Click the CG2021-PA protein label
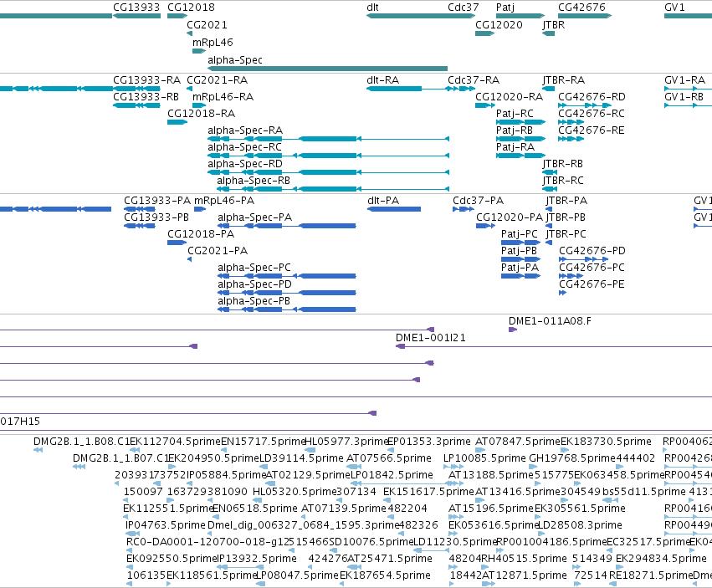The width and height of the screenshot is (712, 588). (218, 251)
